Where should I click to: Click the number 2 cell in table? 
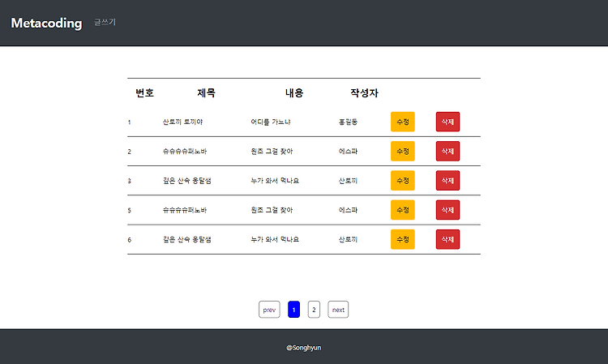pos(129,152)
